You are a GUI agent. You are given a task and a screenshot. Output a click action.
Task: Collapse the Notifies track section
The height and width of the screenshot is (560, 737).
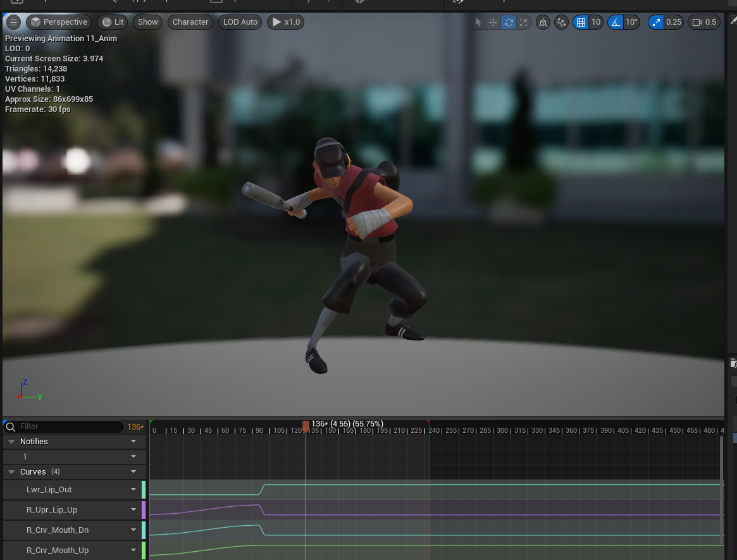tap(11, 442)
